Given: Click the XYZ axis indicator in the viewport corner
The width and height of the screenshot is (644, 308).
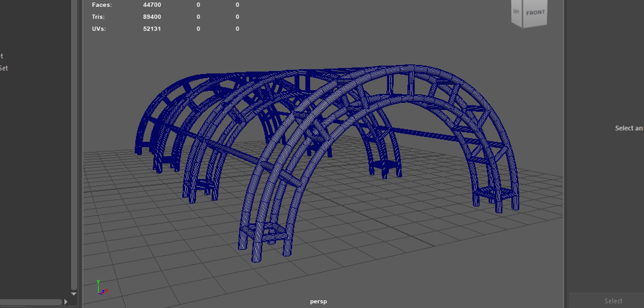Looking at the screenshot, I should coord(102,288).
